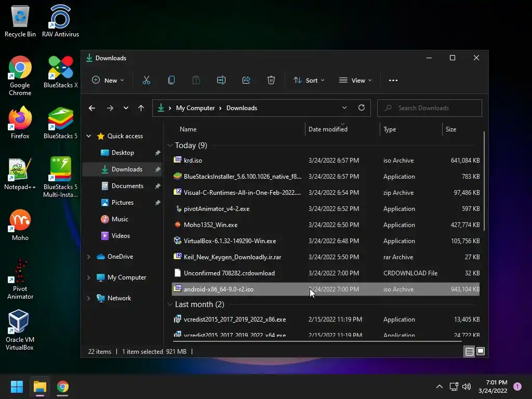
Task: Open the See more ellipsis menu
Action: click(x=393, y=81)
